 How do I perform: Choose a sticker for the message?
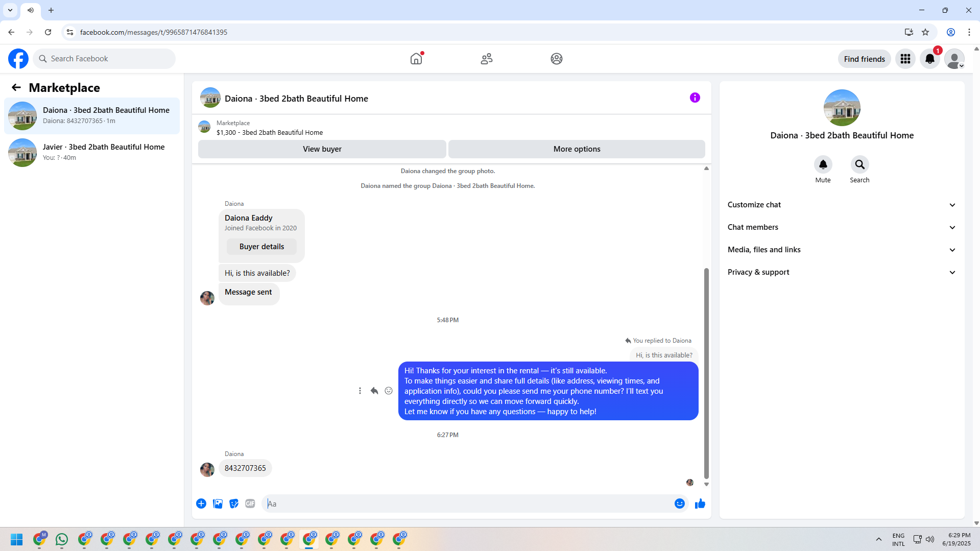click(x=234, y=504)
